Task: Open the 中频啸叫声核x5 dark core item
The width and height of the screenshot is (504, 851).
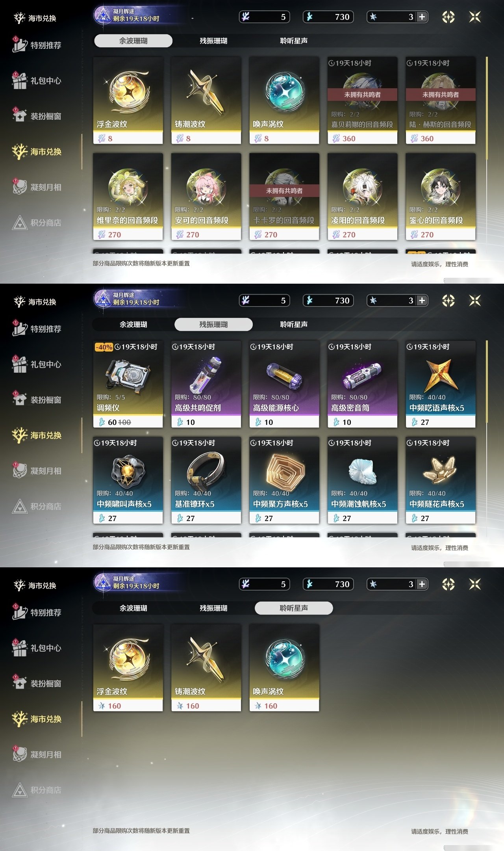Action: (x=128, y=481)
